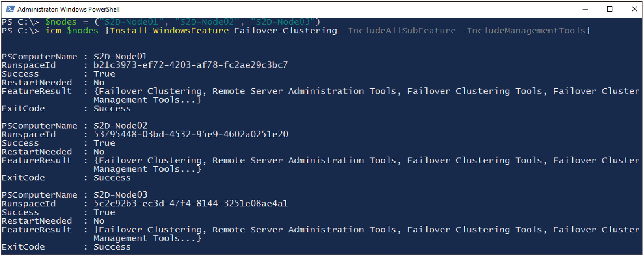Click the -IncludeAllSubFeature parameter
This screenshot has width=644, height=257.
tap(399, 31)
